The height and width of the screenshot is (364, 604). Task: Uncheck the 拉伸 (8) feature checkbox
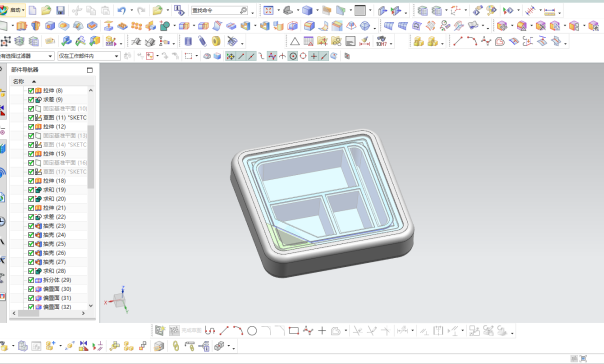click(31, 91)
